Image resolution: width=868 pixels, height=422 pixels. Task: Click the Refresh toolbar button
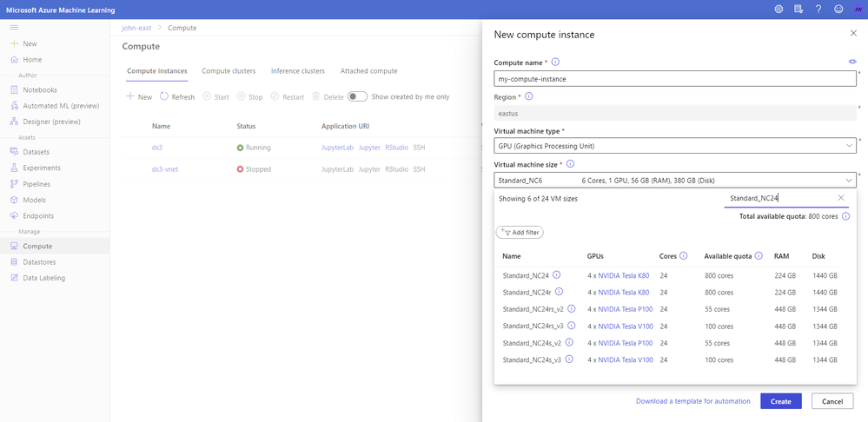click(177, 96)
